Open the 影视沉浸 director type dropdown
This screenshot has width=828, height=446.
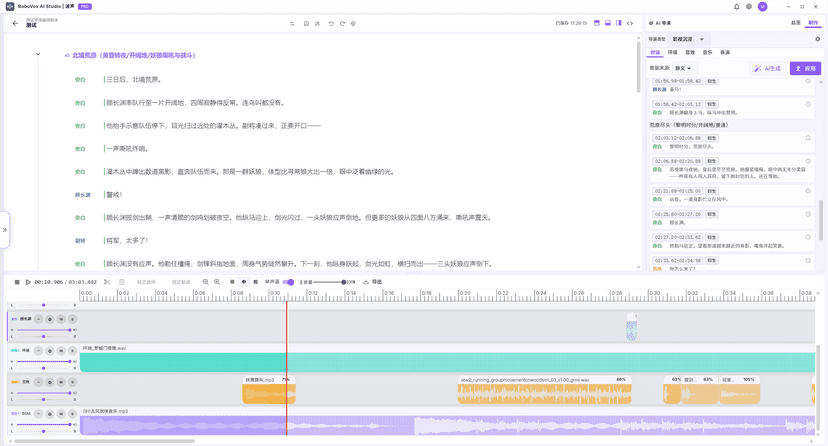pyautogui.click(x=688, y=40)
